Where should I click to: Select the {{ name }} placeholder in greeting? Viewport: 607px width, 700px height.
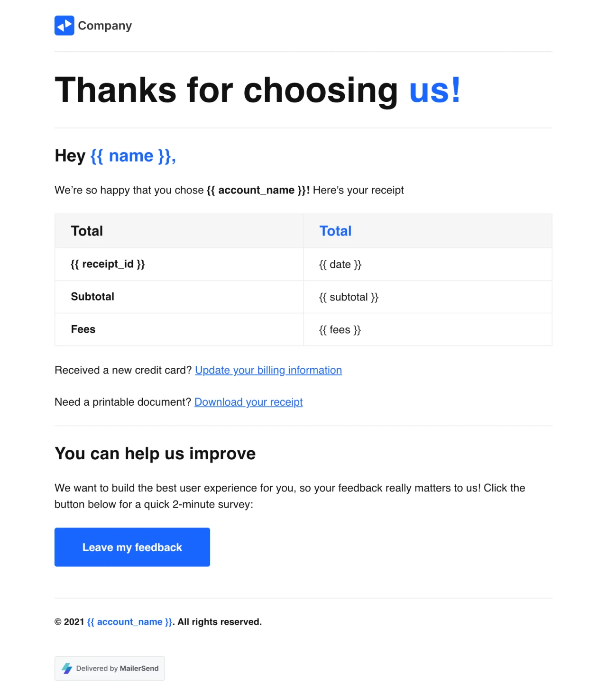[x=133, y=156]
